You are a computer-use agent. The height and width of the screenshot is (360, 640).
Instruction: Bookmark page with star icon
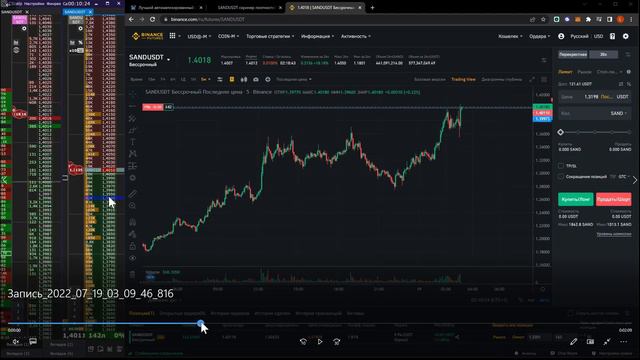[x=543, y=19]
